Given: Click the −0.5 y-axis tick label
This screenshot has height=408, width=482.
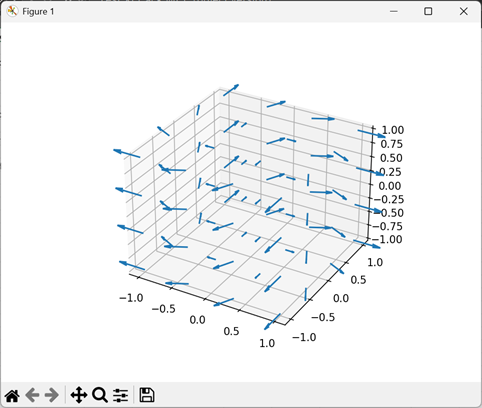Looking at the screenshot, I should click(323, 317).
